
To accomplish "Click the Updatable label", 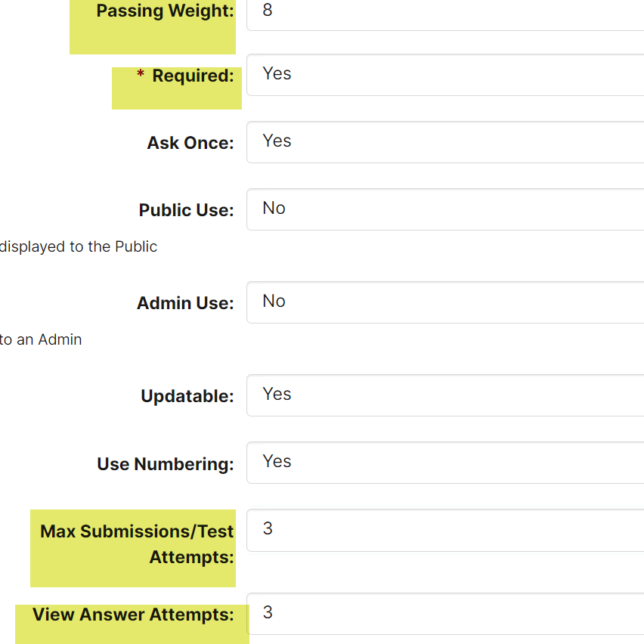I will (187, 396).
